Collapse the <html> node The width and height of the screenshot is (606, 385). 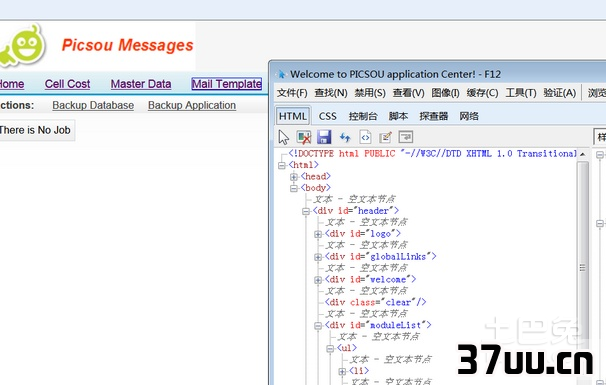pos(282,165)
